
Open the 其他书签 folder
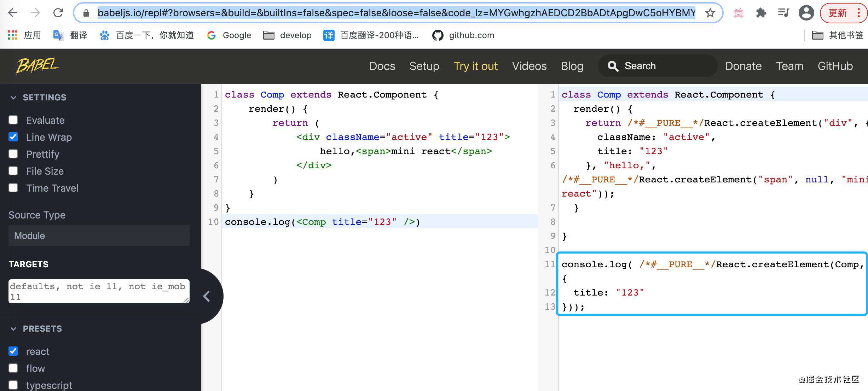pos(838,35)
